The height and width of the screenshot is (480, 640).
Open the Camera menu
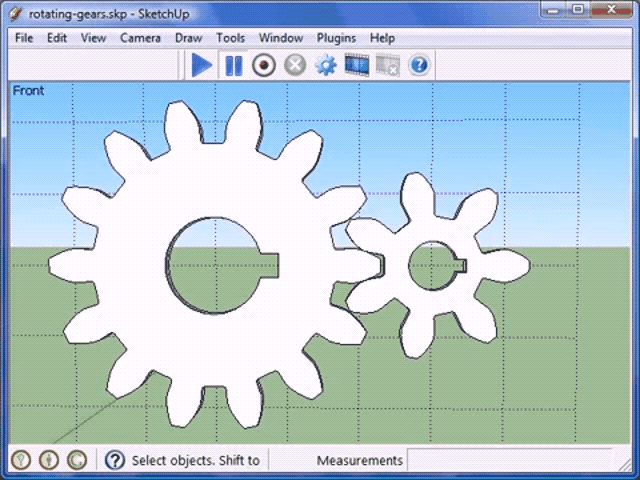point(140,38)
